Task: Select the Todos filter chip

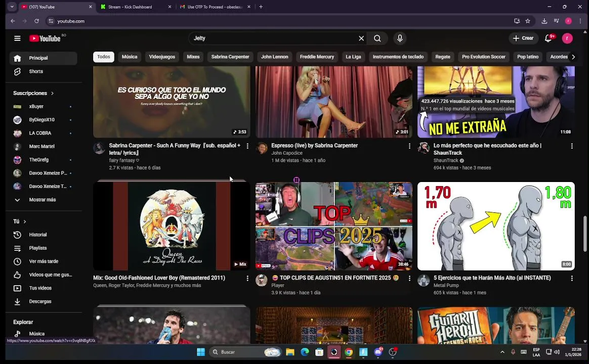Action: pos(104,57)
